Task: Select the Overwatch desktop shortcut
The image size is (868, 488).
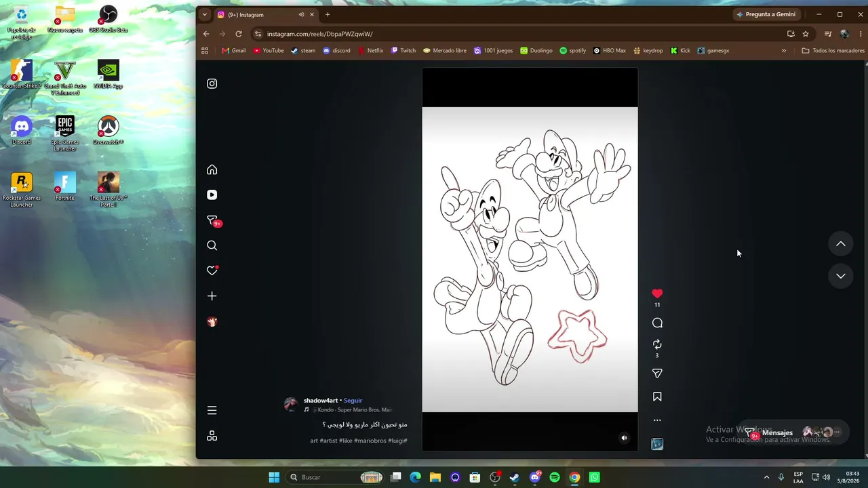Action: pos(108,130)
